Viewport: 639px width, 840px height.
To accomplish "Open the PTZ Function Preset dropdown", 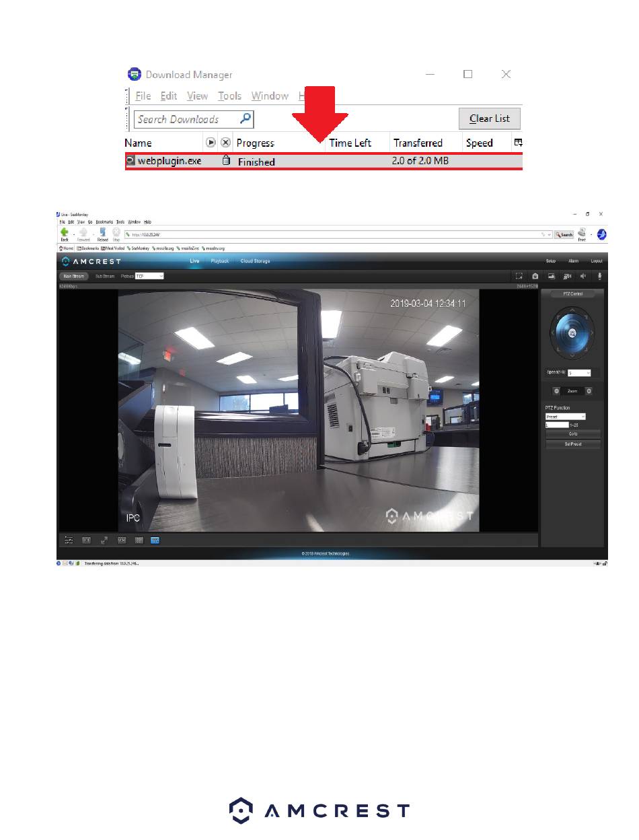I will [x=565, y=417].
